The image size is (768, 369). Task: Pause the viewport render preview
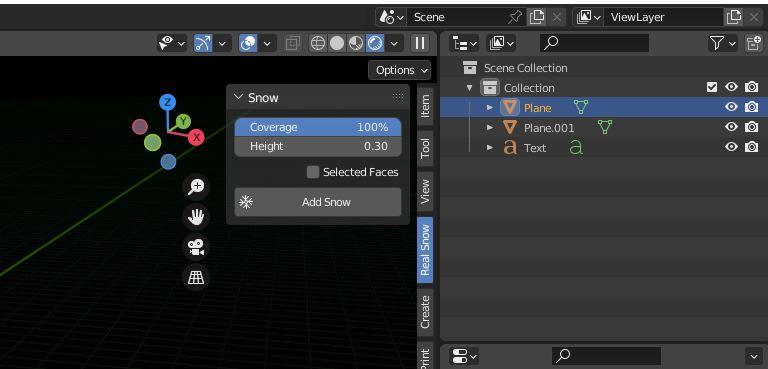[420, 44]
